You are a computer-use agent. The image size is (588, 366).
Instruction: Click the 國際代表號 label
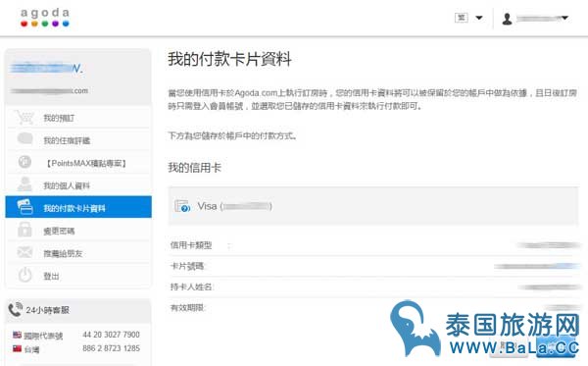coord(43,336)
